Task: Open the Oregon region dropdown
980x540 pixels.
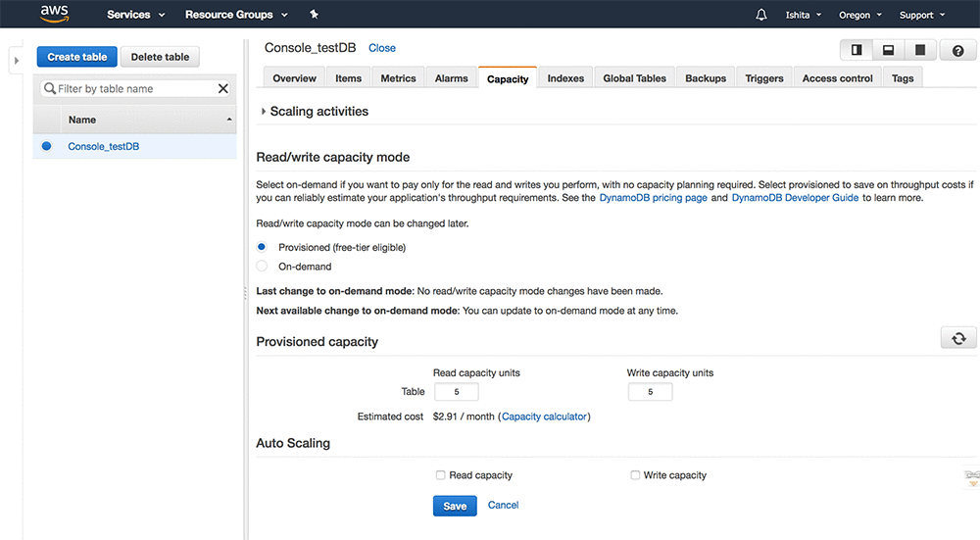Action: click(x=859, y=15)
